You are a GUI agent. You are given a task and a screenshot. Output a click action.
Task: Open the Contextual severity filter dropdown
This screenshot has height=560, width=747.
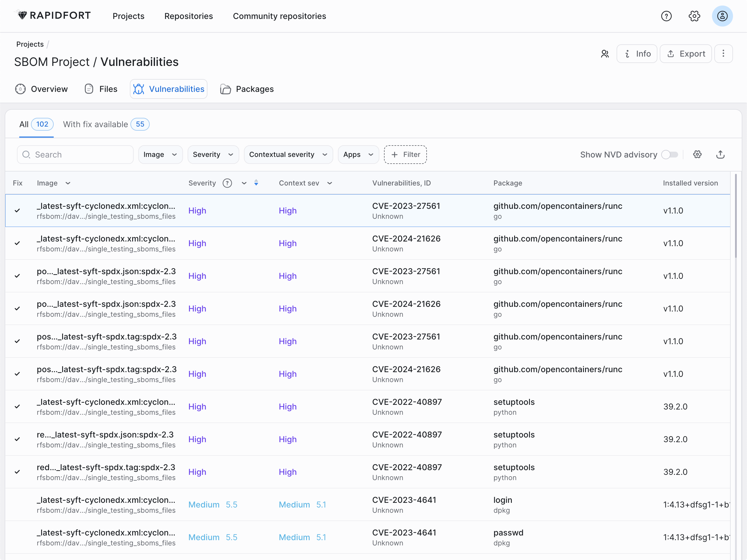click(x=288, y=155)
